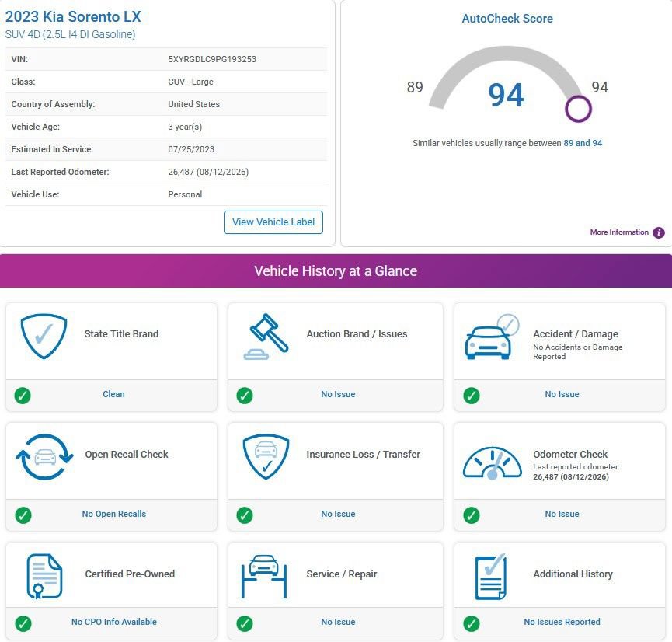
Task: Click VIN value 5XYRGDLC9PG193253
Action: click(x=212, y=59)
